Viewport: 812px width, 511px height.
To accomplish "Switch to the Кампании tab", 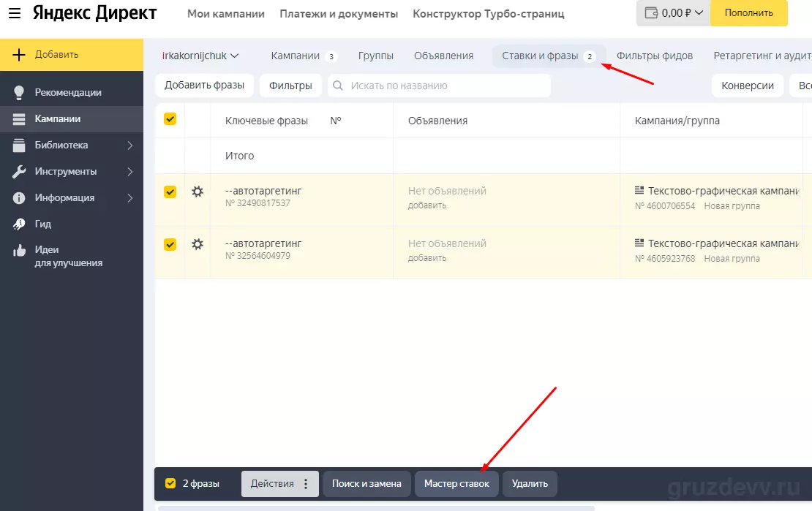I will [x=304, y=56].
